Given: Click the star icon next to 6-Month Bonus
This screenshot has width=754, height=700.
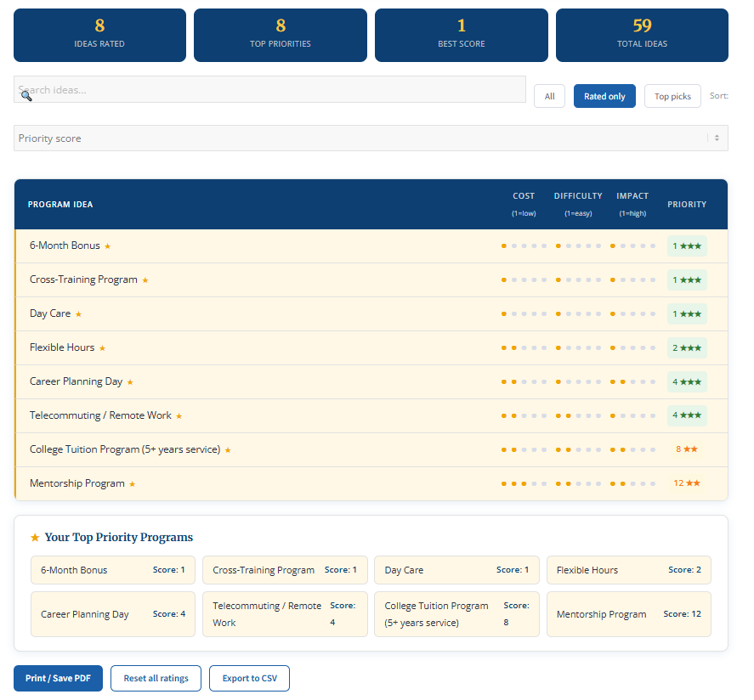Looking at the screenshot, I should coord(107,246).
